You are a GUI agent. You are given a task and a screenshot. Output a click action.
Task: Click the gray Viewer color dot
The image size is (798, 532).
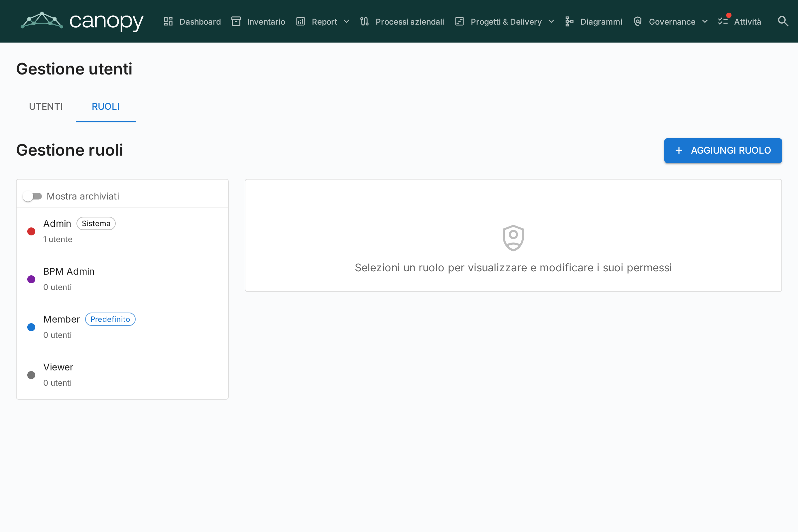[x=31, y=375]
